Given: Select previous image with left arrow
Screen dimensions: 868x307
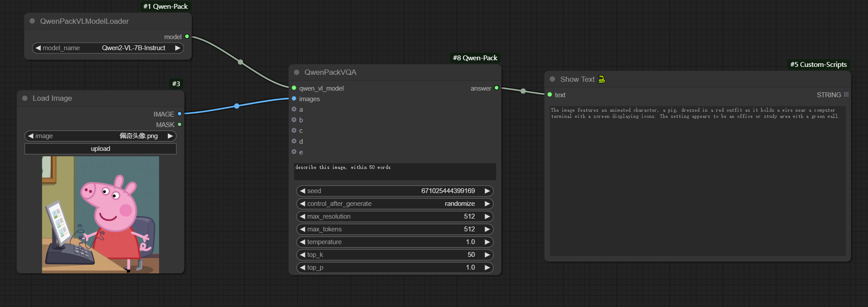Looking at the screenshot, I should click(x=31, y=136).
